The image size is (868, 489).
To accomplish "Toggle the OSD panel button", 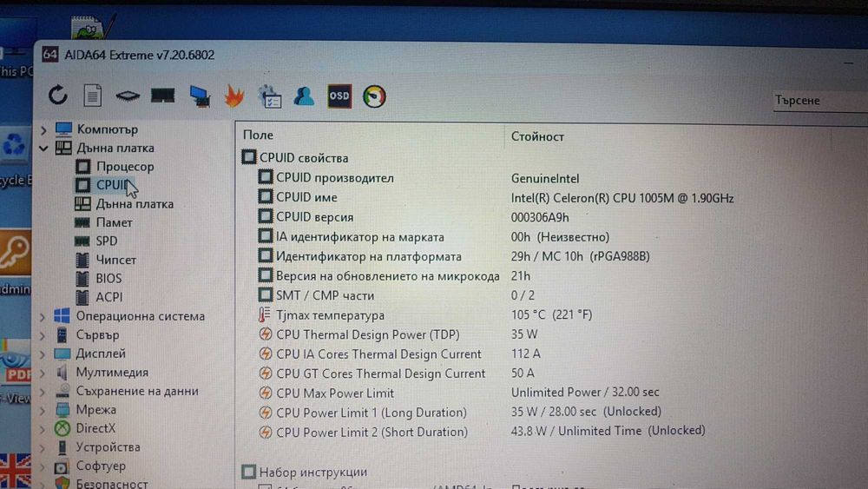I will (339, 96).
